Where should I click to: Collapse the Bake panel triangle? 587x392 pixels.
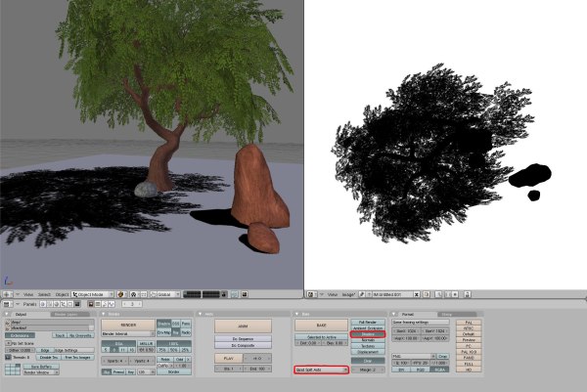click(x=296, y=314)
